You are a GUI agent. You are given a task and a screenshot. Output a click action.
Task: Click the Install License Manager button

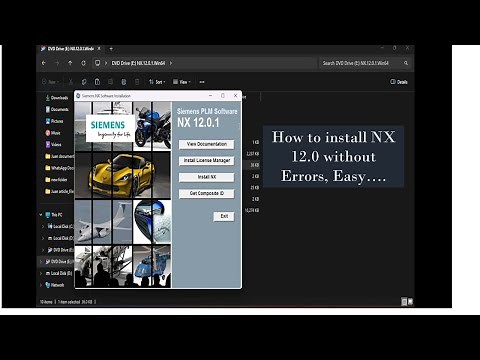coord(206,160)
